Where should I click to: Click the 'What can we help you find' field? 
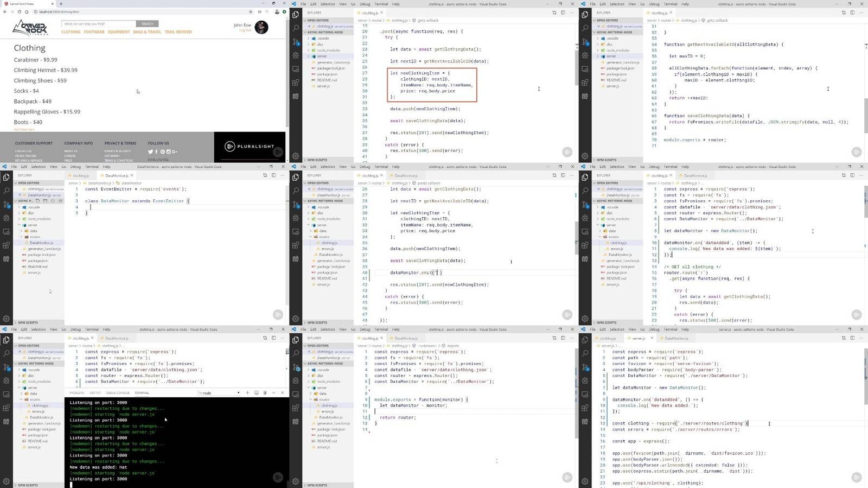(x=99, y=24)
